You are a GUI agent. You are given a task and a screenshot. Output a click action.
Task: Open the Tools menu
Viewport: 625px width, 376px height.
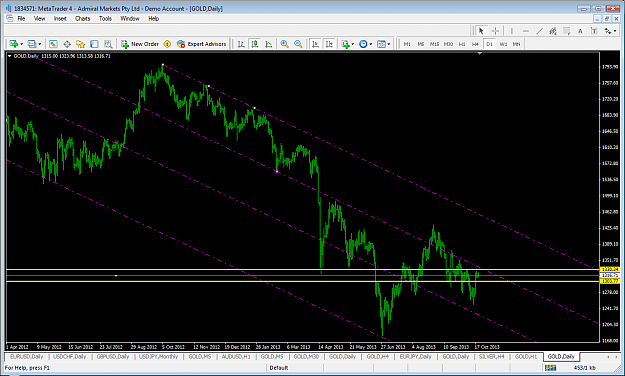(x=105, y=18)
